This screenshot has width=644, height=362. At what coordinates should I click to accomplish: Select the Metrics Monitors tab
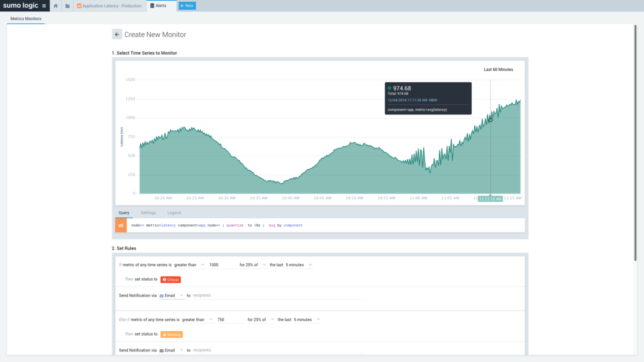(26, 18)
